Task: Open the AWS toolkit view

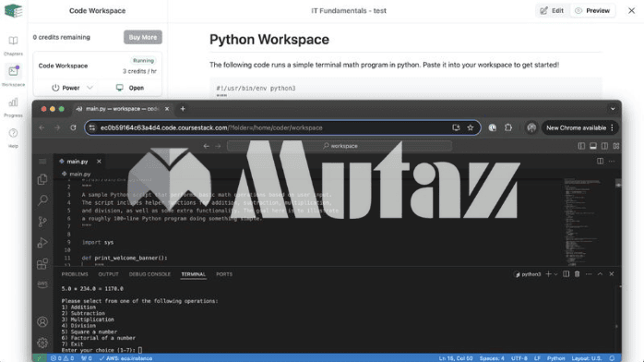Action: point(42,284)
